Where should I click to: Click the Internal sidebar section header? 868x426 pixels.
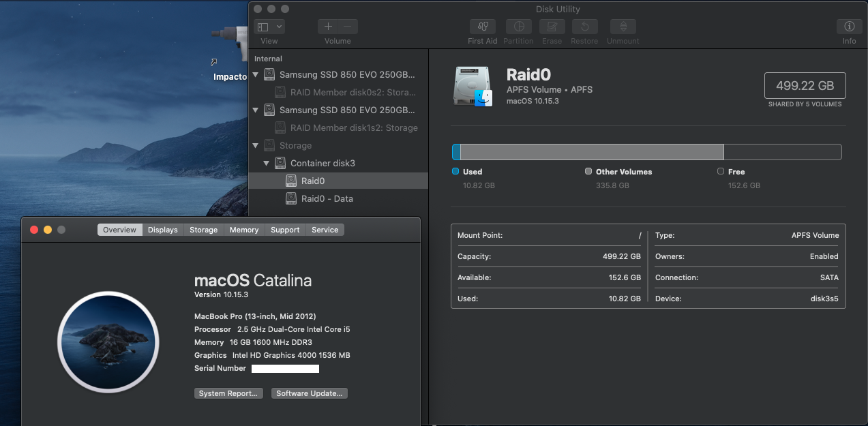click(268, 59)
